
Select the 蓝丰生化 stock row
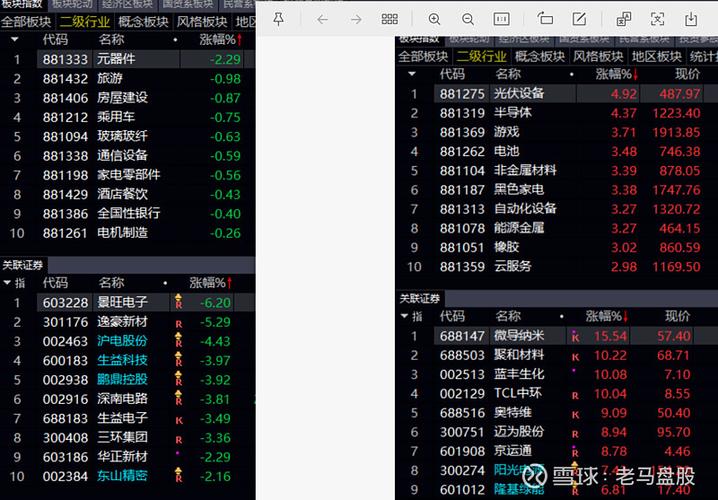point(556,375)
